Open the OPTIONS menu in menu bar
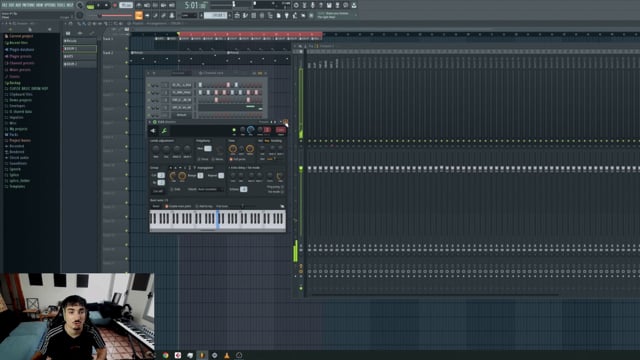 click(x=50, y=5)
